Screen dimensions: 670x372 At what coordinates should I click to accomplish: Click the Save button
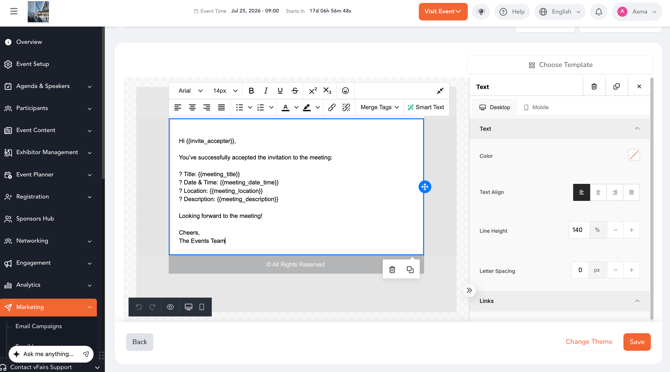tap(637, 342)
